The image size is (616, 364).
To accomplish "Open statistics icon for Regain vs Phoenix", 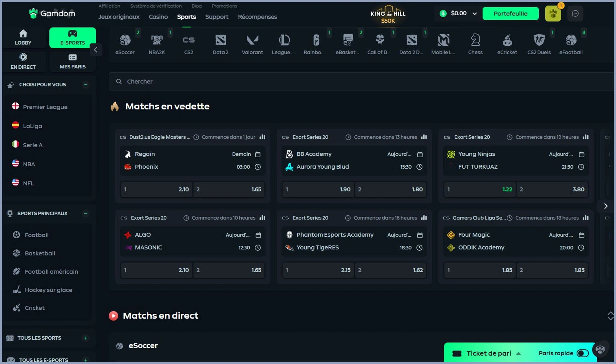I will tap(262, 137).
